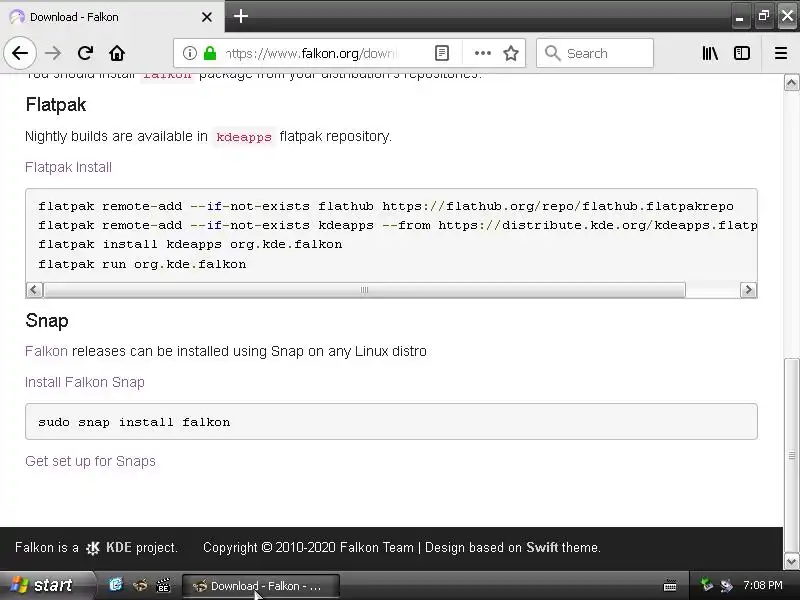The width and height of the screenshot is (800, 600).
Task: Open Get set up for Snaps link
Action: [x=90, y=461]
